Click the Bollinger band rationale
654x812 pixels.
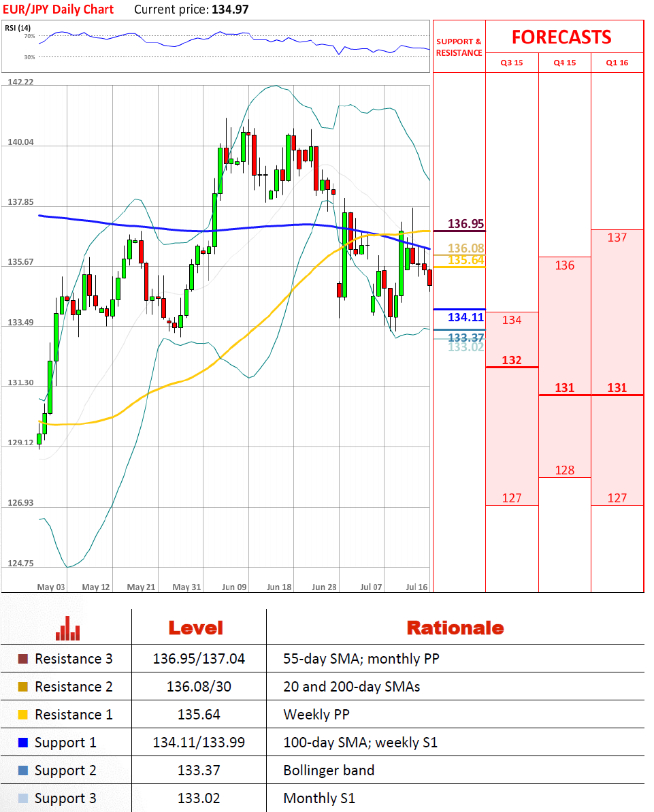(x=329, y=770)
